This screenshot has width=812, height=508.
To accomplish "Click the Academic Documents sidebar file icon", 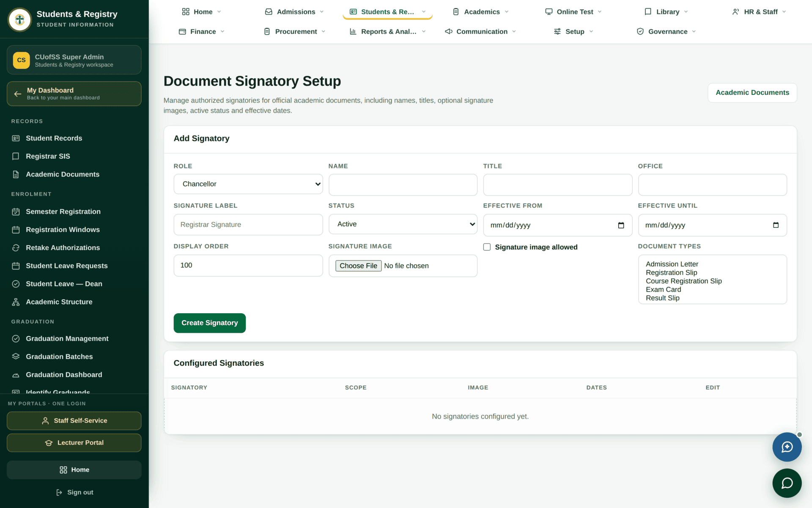I will tap(16, 174).
